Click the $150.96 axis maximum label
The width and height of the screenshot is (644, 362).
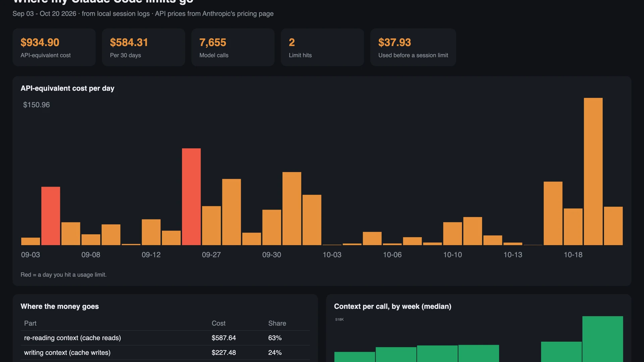click(x=36, y=105)
